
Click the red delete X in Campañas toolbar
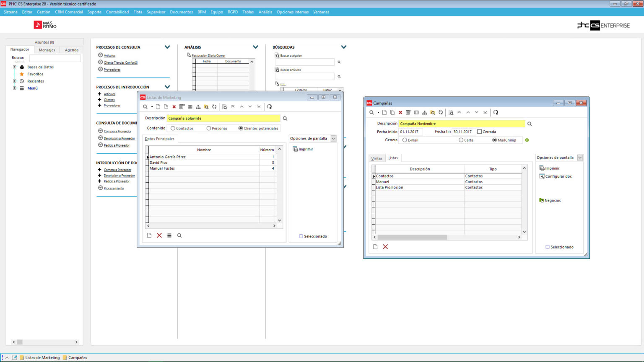tap(400, 112)
